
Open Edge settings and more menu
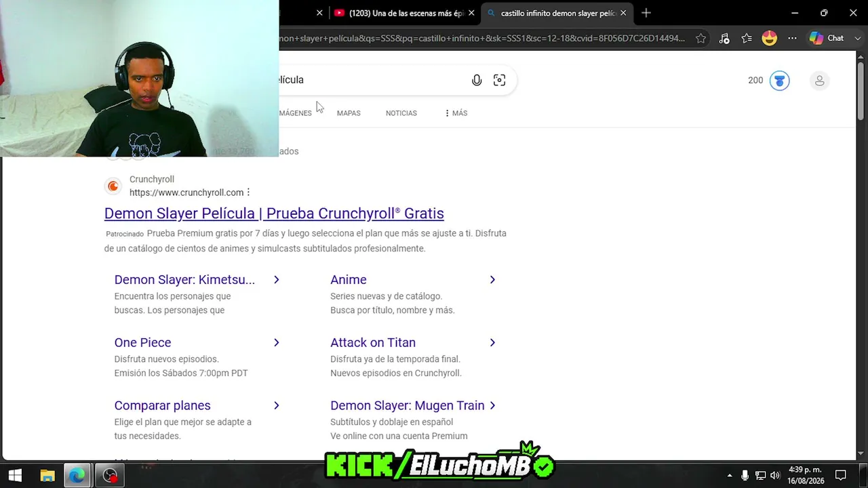792,38
